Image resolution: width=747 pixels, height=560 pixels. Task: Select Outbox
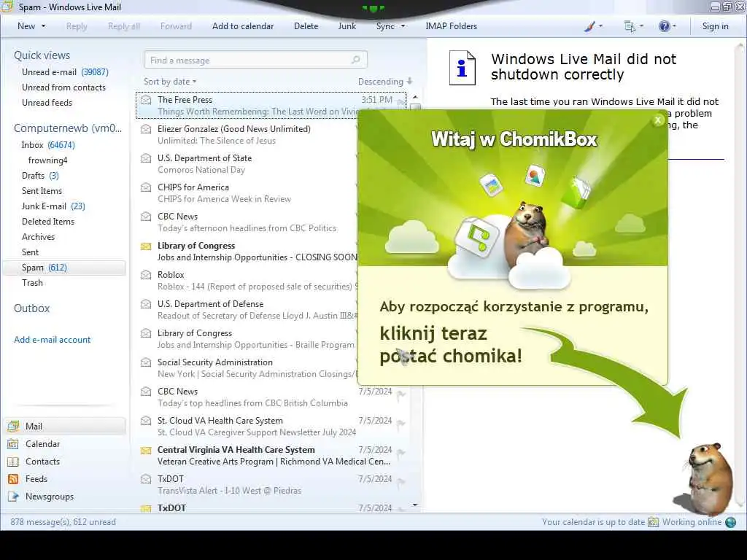31,308
